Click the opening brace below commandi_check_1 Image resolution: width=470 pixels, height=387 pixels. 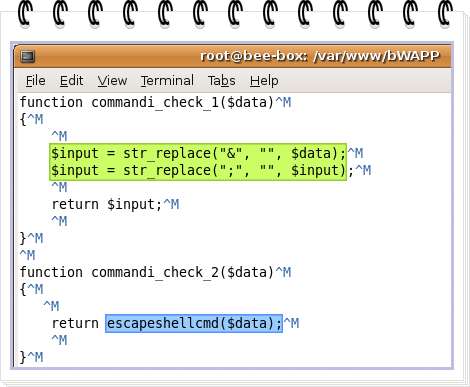(23, 119)
